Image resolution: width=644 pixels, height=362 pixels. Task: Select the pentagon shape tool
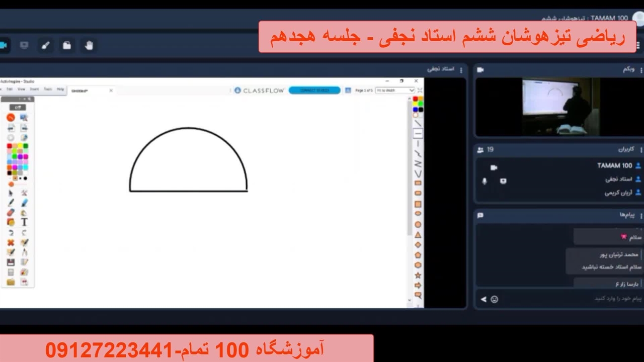tap(418, 255)
